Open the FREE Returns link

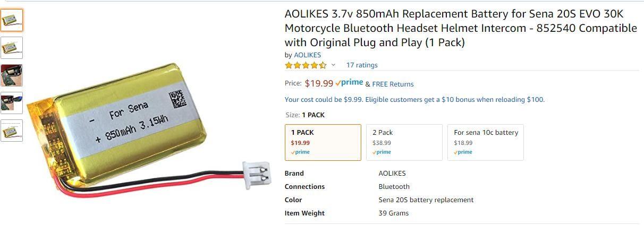[x=393, y=84]
